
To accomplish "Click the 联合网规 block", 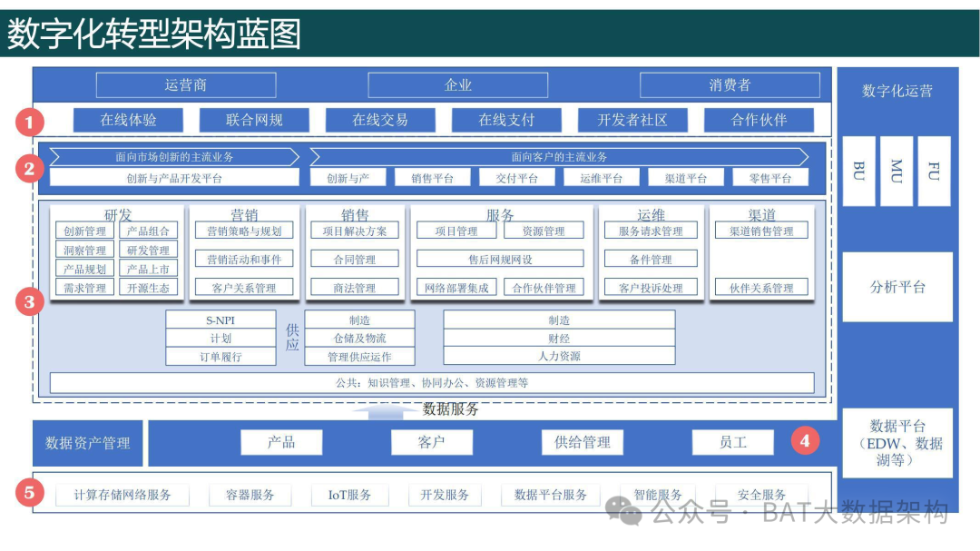I will point(254,120).
